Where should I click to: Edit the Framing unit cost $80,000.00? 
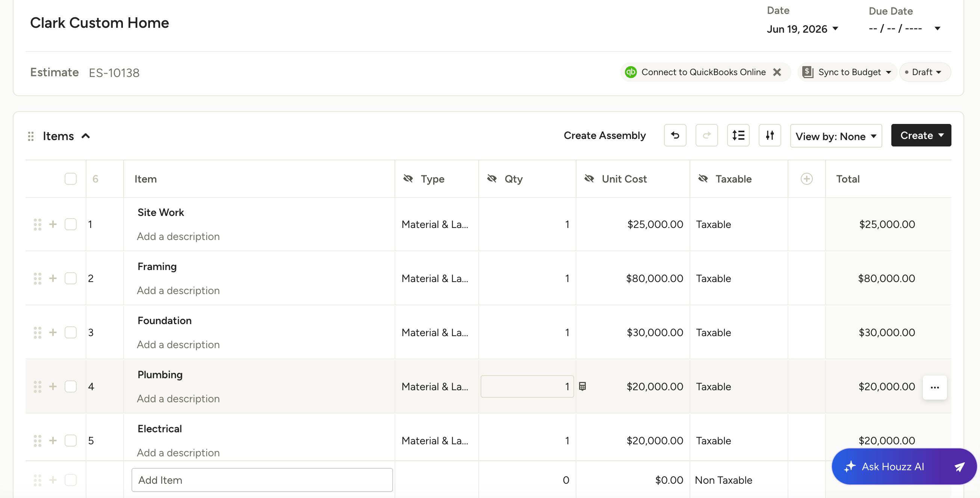coord(654,278)
